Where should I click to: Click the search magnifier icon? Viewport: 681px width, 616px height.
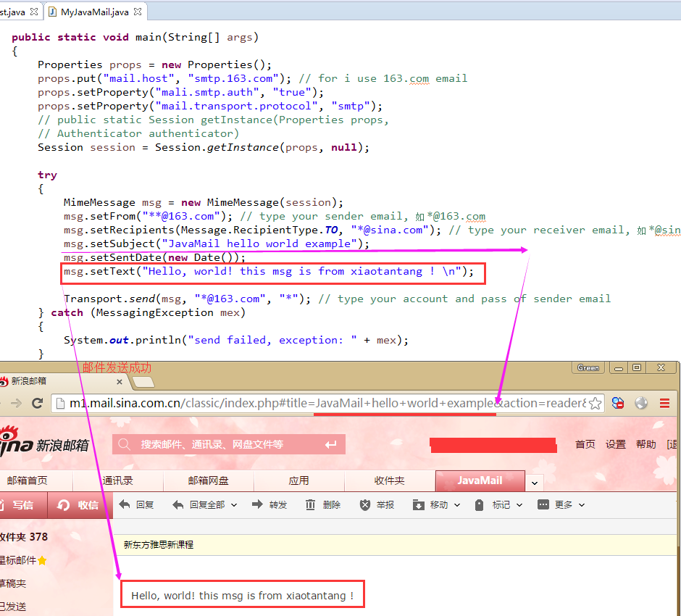(x=124, y=444)
